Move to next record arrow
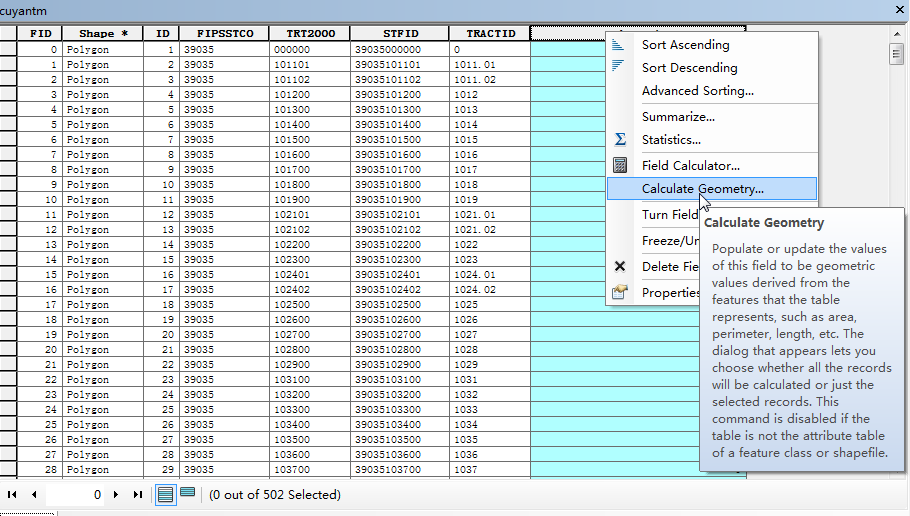Image resolution: width=910 pixels, height=516 pixels. point(116,495)
